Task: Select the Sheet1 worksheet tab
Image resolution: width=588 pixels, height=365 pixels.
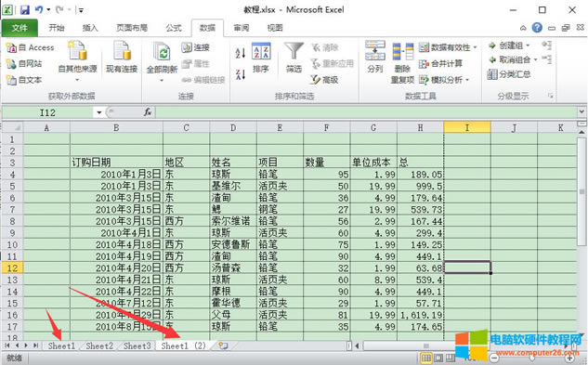Action: coord(61,345)
